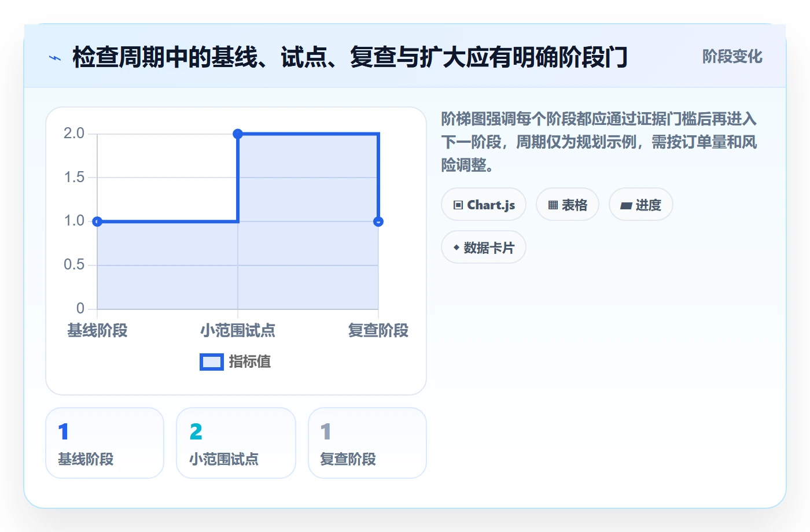Click the 基线阶段 x-axis label
810x532 pixels.
97,331
